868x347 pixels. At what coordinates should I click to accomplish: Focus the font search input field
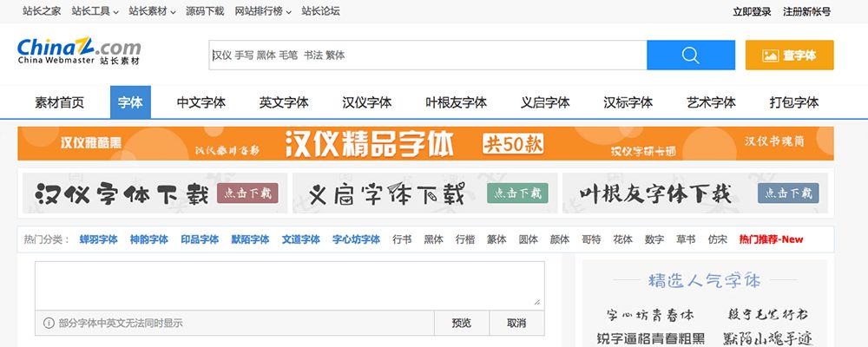pos(427,55)
